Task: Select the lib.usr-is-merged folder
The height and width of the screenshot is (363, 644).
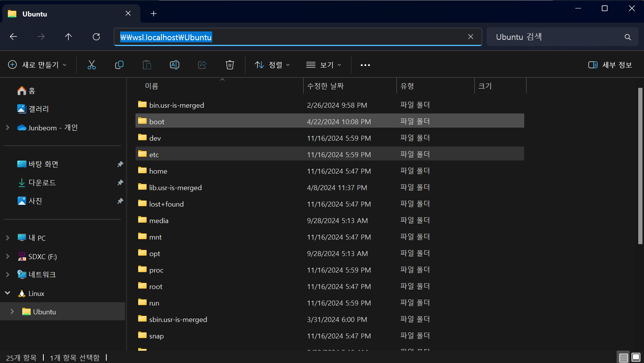Action: (x=330, y=187)
